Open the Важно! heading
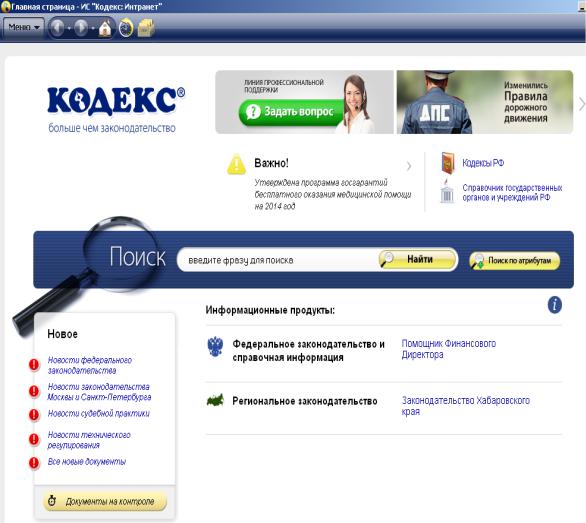 (x=271, y=163)
